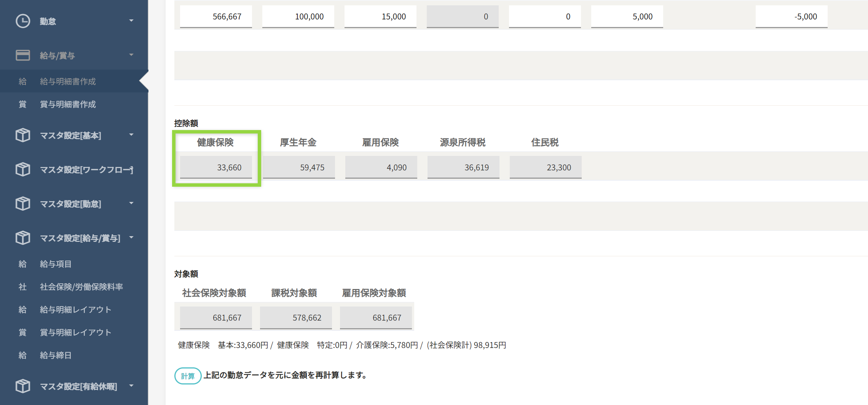The height and width of the screenshot is (405, 868).
Task: Click the box icon for マスタ設定[有給休暇]
Action: [23, 386]
